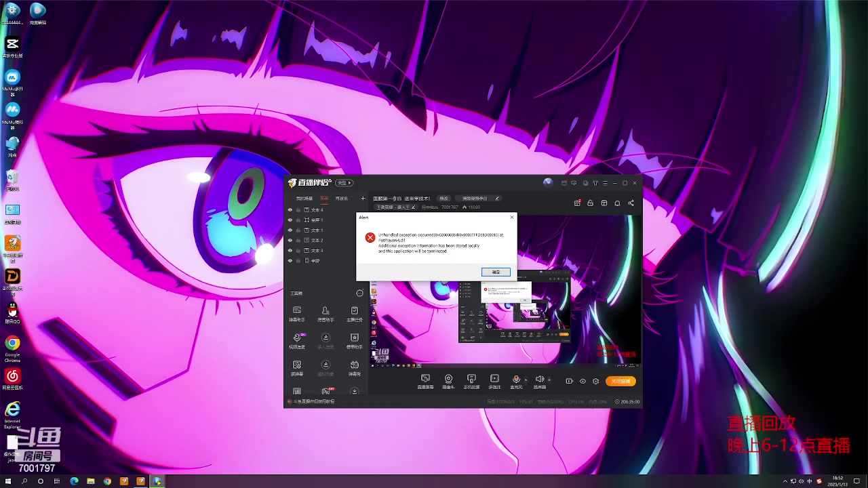Screen dimensions: 868x488
Task: Close the Alert dialog with X
Action: click(x=512, y=217)
